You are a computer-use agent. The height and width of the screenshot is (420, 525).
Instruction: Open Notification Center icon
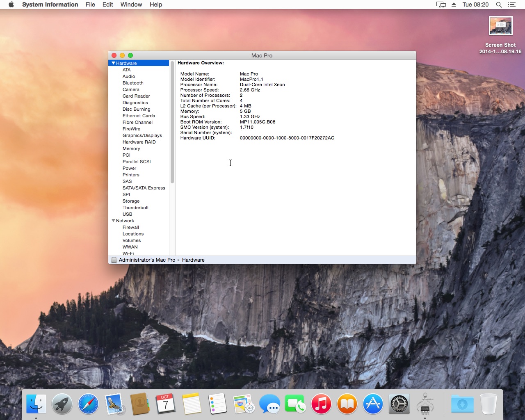[512, 5]
